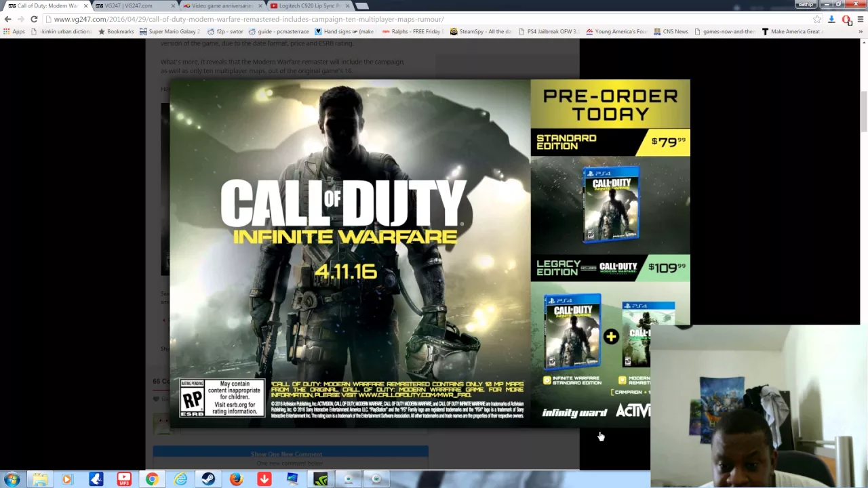Open the Ralphs - FREE Friday bookmark

coord(412,31)
